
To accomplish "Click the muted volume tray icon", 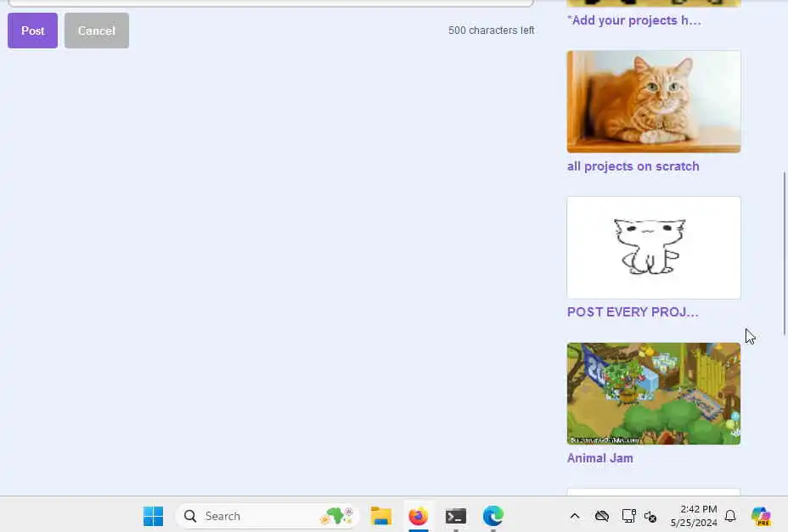I will click(x=650, y=516).
